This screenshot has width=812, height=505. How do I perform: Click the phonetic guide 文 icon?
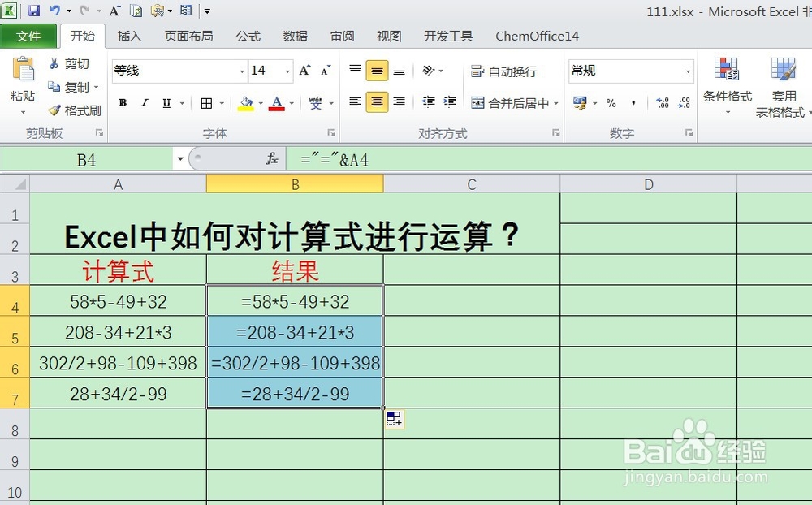click(315, 103)
